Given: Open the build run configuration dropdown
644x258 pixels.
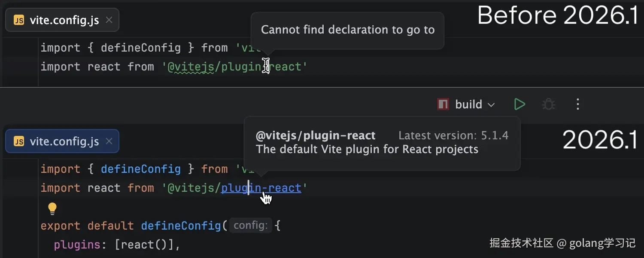Looking at the screenshot, I should (468, 104).
